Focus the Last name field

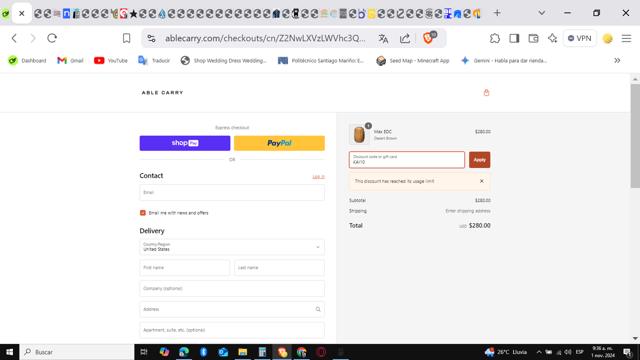pyautogui.click(x=279, y=268)
